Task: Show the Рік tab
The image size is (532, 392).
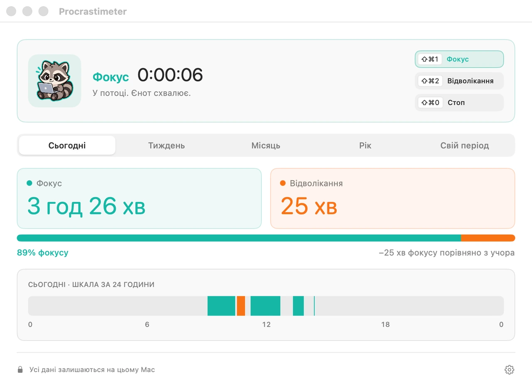Action: 365,145
